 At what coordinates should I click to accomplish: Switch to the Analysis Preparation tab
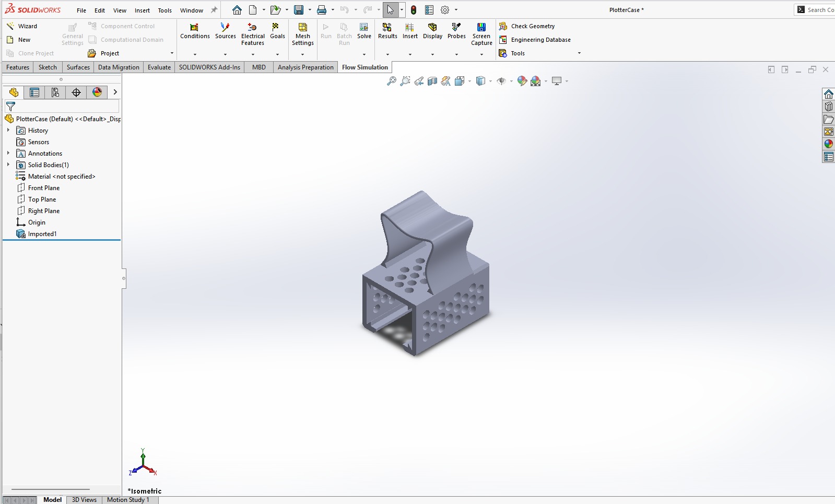[305, 67]
